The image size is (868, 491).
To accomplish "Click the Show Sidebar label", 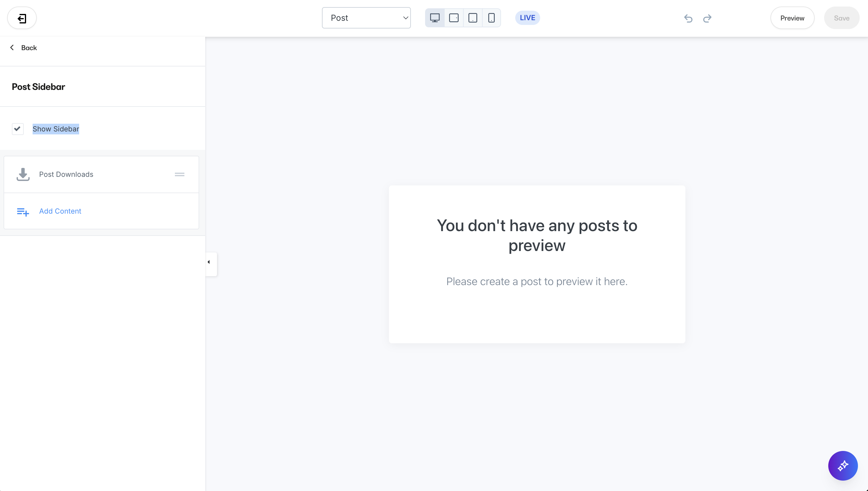I will [x=56, y=129].
